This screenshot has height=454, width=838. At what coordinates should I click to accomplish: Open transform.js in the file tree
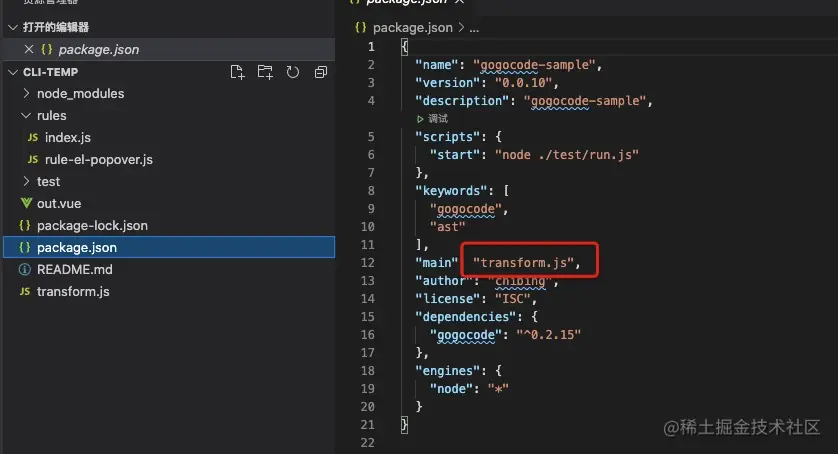click(73, 291)
